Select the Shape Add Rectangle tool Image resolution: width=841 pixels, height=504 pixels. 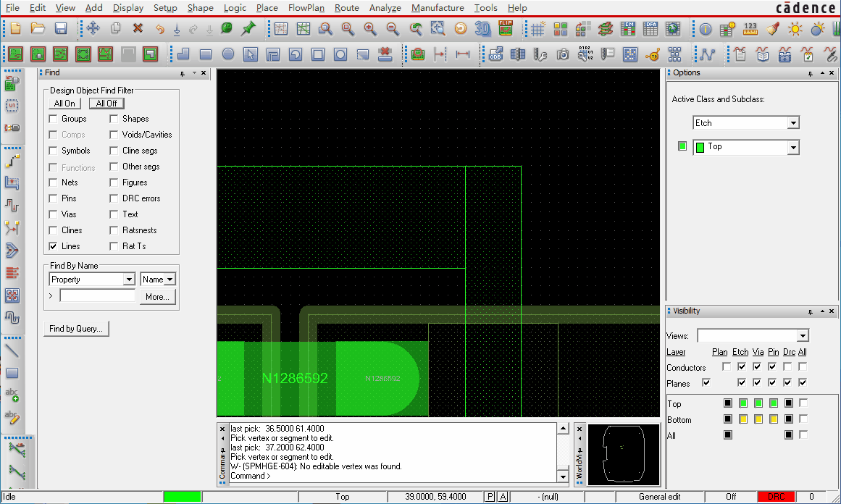(x=206, y=54)
